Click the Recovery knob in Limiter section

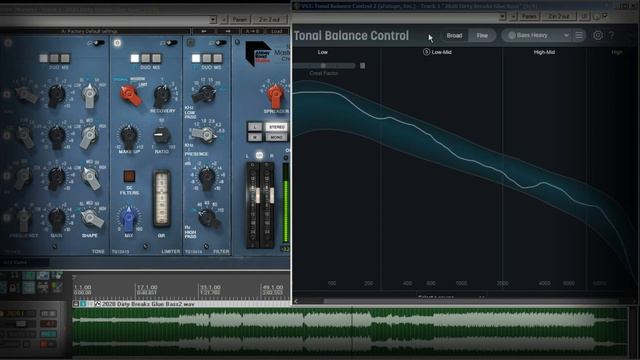[162, 96]
